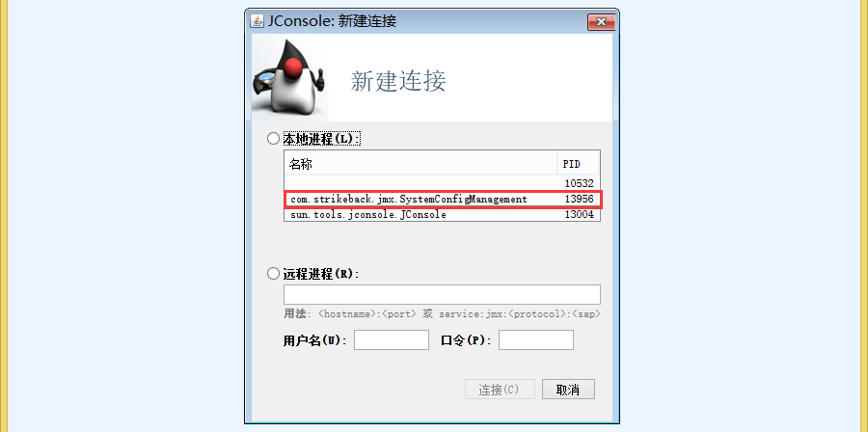Click the 新建连接 heading text
Image resolution: width=868 pixels, height=432 pixels.
[398, 82]
